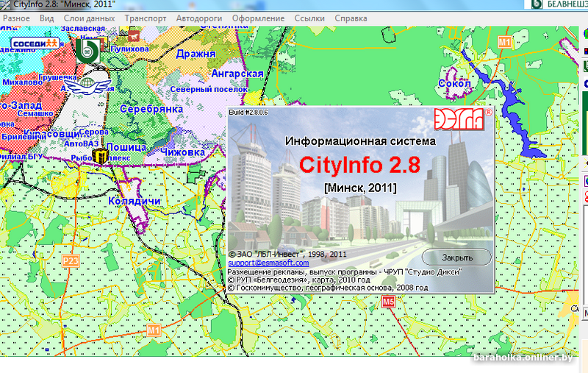Open the Автодороги menu
Viewport: 588px width, 373px height.
(x=199, y=18)
